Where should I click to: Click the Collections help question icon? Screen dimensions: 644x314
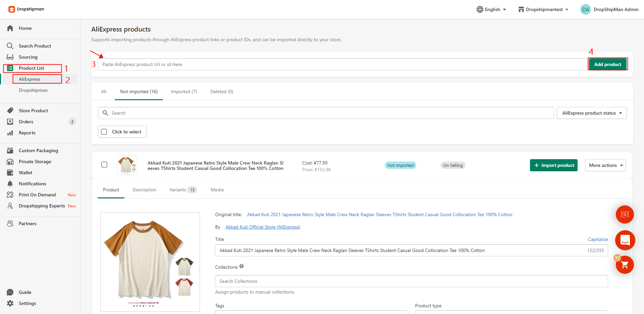[241, 266]
